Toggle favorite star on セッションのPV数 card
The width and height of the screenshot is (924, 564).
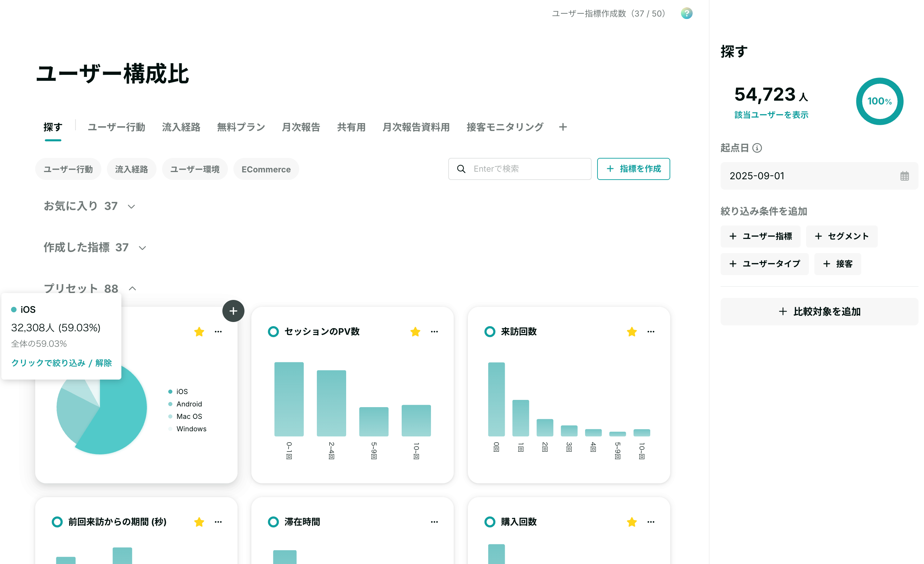coord(415,332)
